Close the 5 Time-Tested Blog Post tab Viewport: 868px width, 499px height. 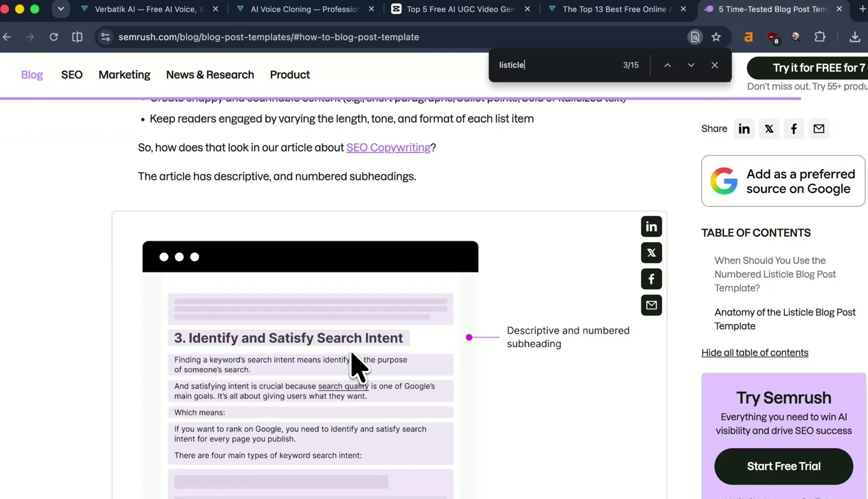tap(839, 9)
